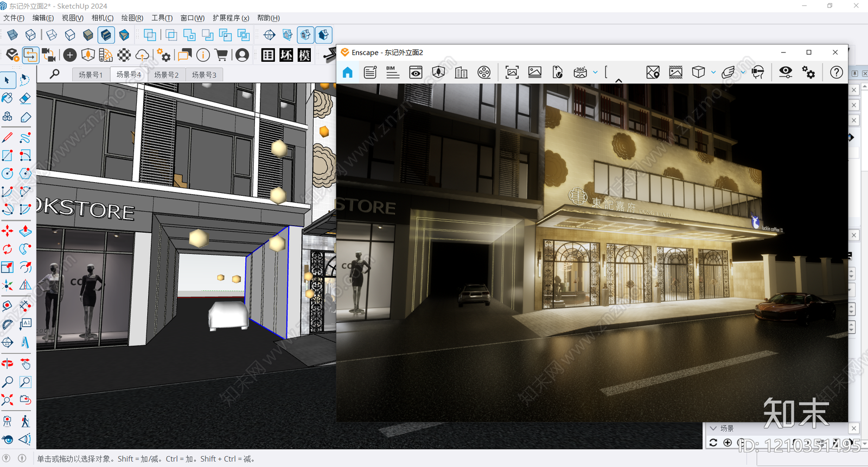The height and width of the screenshot is (467, 868).
Task: Select the Eraser tool in SketchUp
Action: (x=25, y=98)
